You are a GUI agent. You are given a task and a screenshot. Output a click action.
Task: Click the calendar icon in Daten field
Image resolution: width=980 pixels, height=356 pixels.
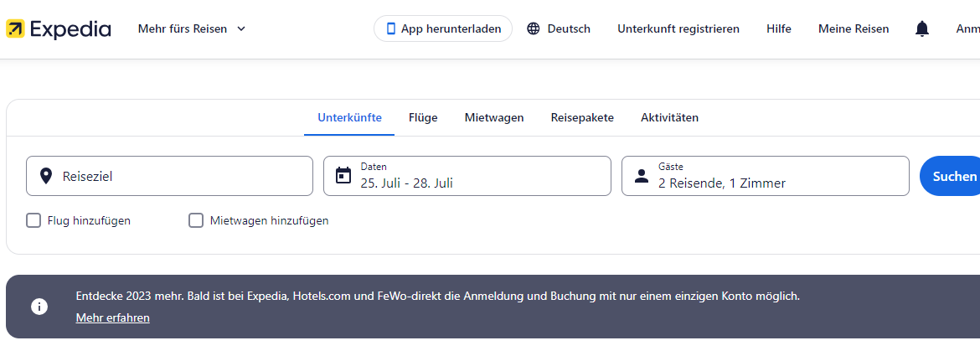click(x=343, y=176)
